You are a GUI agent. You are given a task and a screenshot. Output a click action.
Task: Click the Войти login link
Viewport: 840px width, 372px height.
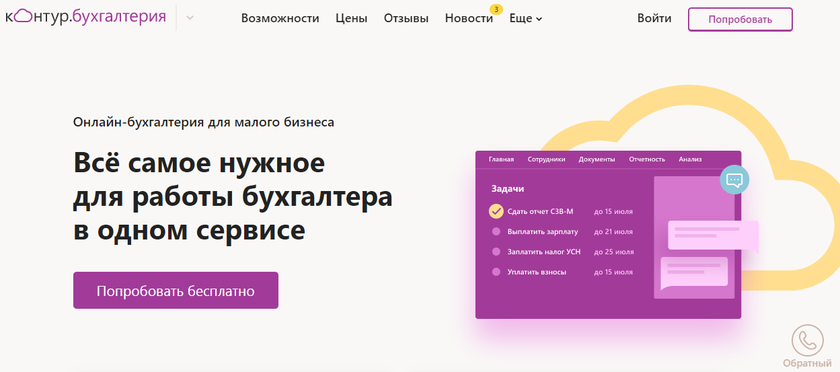[x=654, y=18]
